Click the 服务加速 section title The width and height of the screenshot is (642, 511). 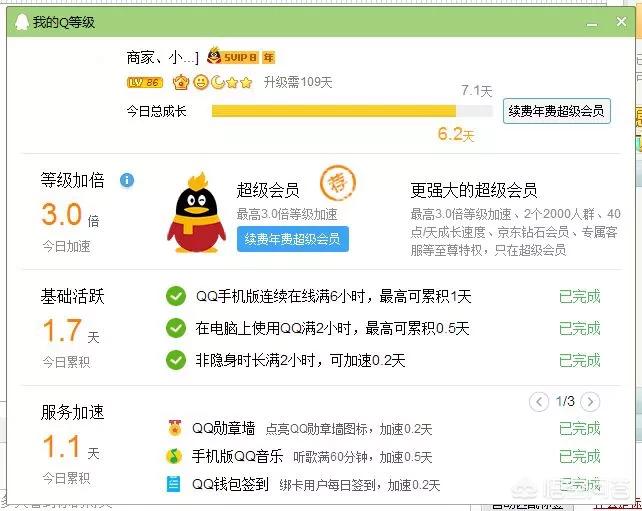click(x=72, y=412)
